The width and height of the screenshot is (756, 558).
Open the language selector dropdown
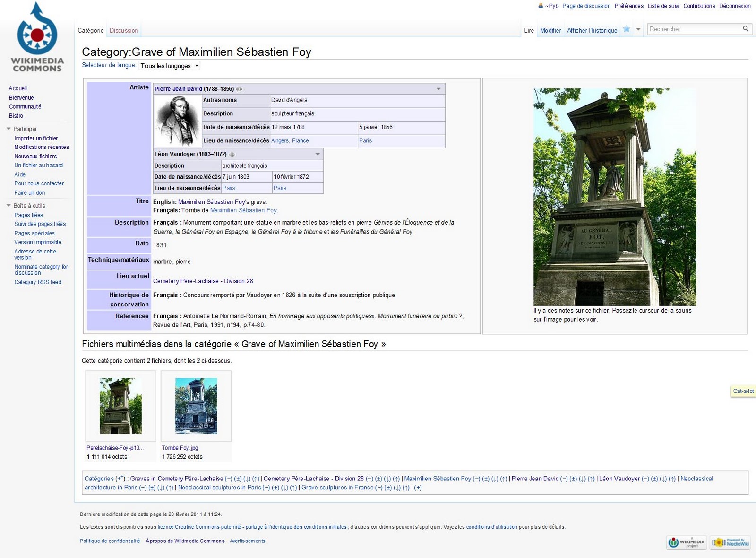coord(170,66)
